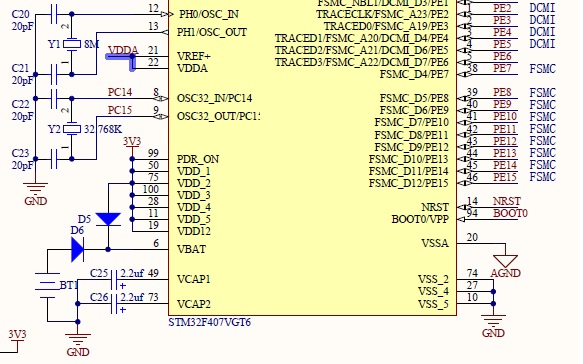Select PH0/OSC_IN pin name
The image size is (583, 364).
click(x=209, y=14)
